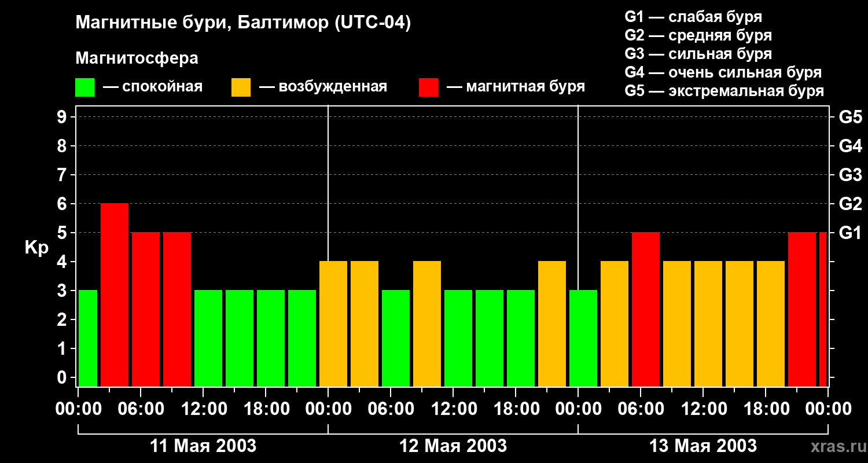Click the orange 'возбужденная' legend swatch
Viewport: 868px width, 463px height.
pyautogui.click(x=241, y=87)
